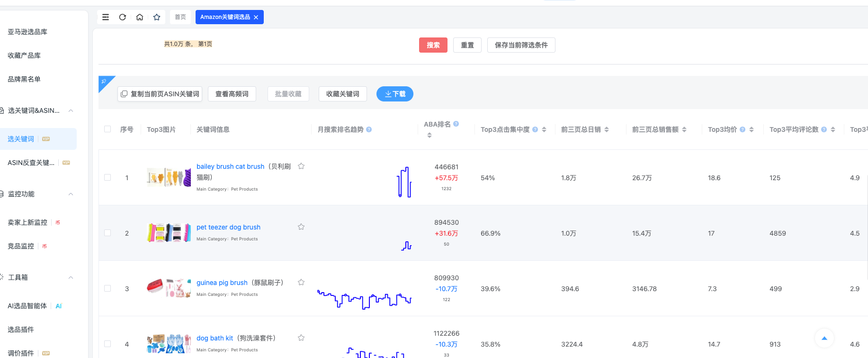Open help icon next to Top3均价
This screenshot has width=868, height=358.
pos(743,129)
